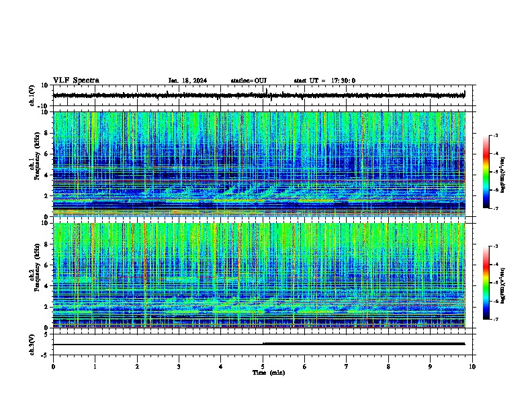Click the ch.1(V) axis tick label "-10"
This screenshot has width=532, height=411.
point(44,106)
